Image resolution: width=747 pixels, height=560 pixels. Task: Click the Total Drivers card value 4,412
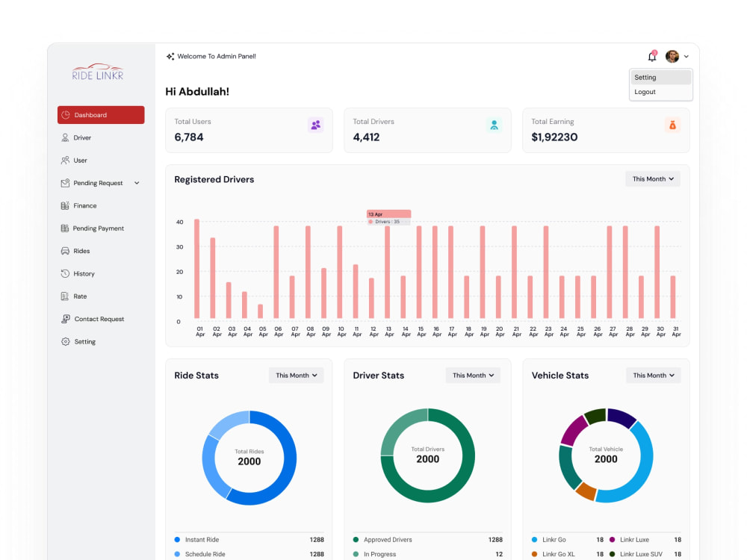[x=366, y=137]
